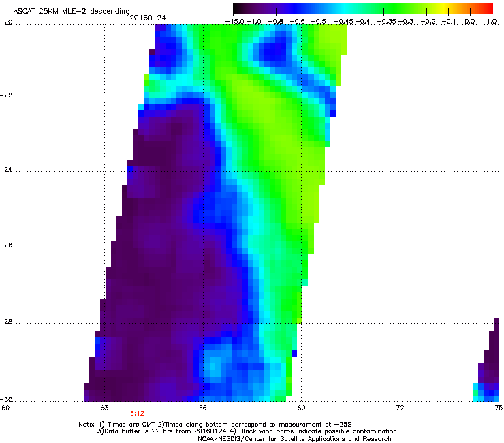The image size is (504, 443).
Task: Click the longitude label '66'
Action: 202,408
